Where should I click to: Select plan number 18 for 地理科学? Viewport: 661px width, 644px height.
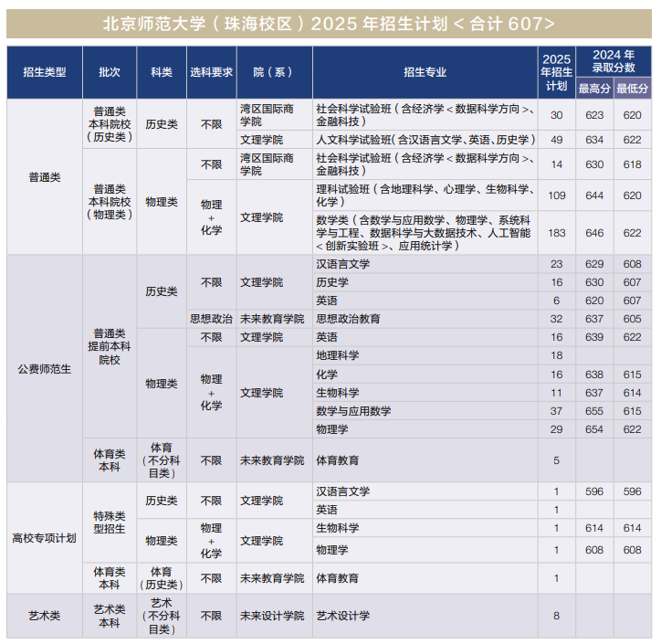pyautogui.click(x=556, y=355)
